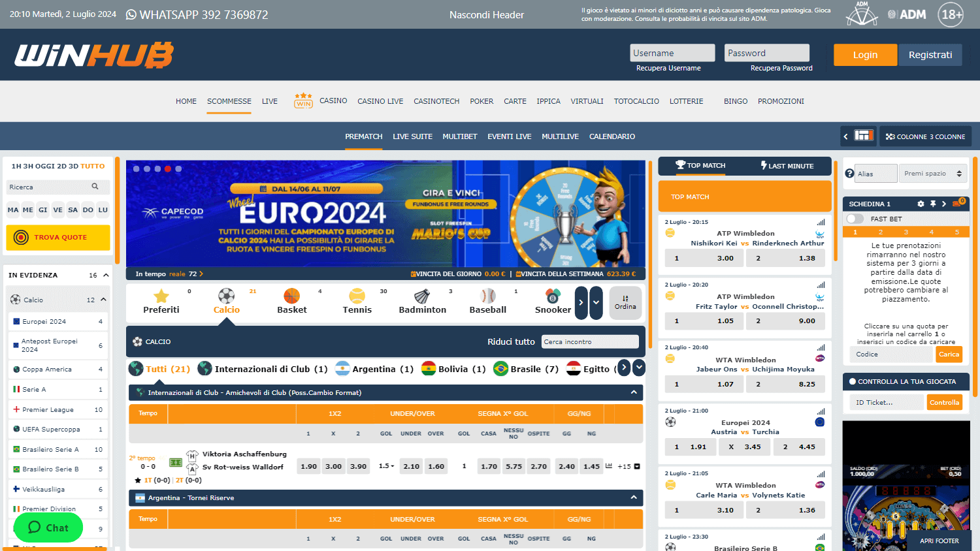
Task: Click the signal bars icon on Nishikori match
Action: [x=821, y=222]
